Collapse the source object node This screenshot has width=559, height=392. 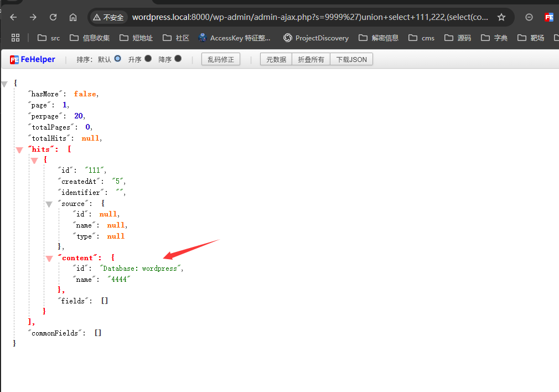(x=49, y=203)
